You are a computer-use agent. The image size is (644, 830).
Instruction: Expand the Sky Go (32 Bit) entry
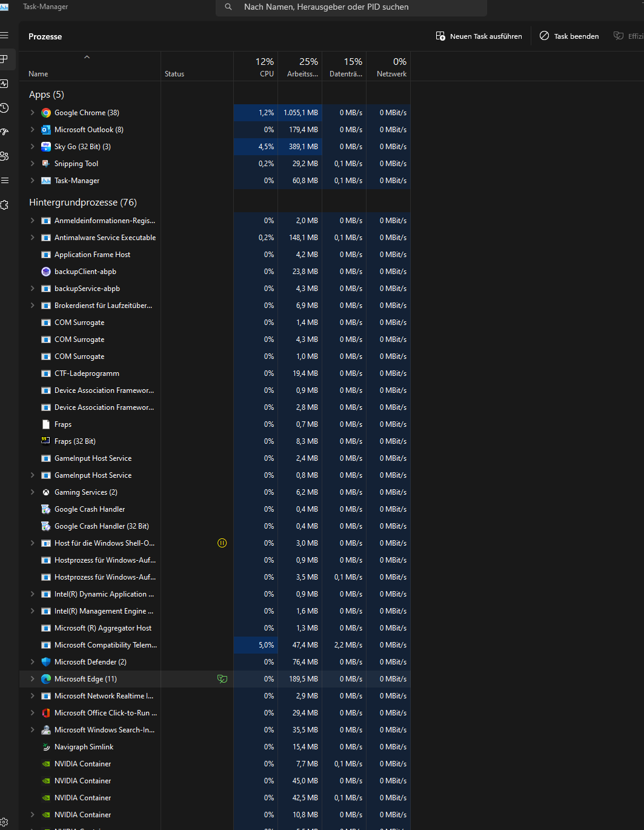tap(32, 146)
